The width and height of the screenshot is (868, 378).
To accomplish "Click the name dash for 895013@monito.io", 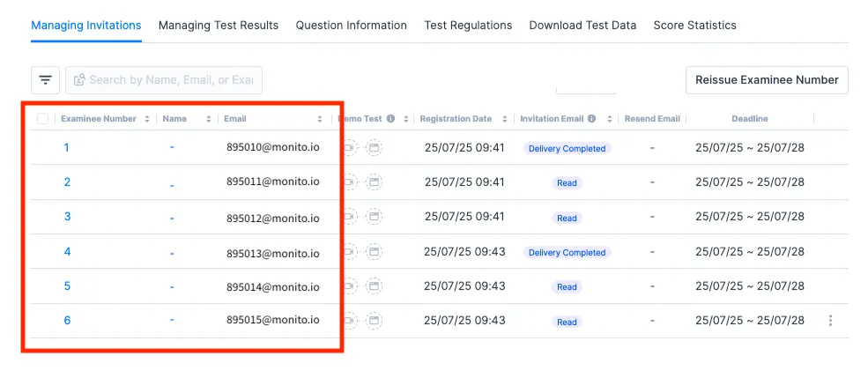I will (172, 254).
